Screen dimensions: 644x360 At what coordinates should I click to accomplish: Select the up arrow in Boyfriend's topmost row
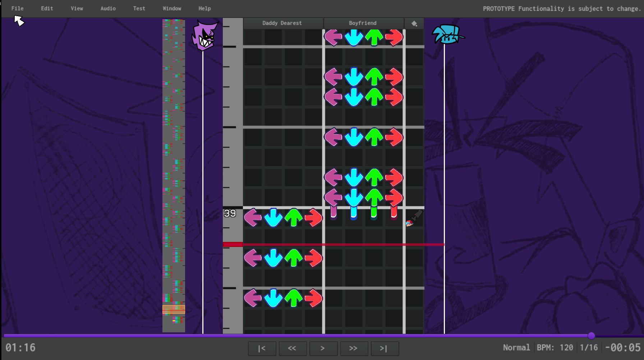point(374,37)
